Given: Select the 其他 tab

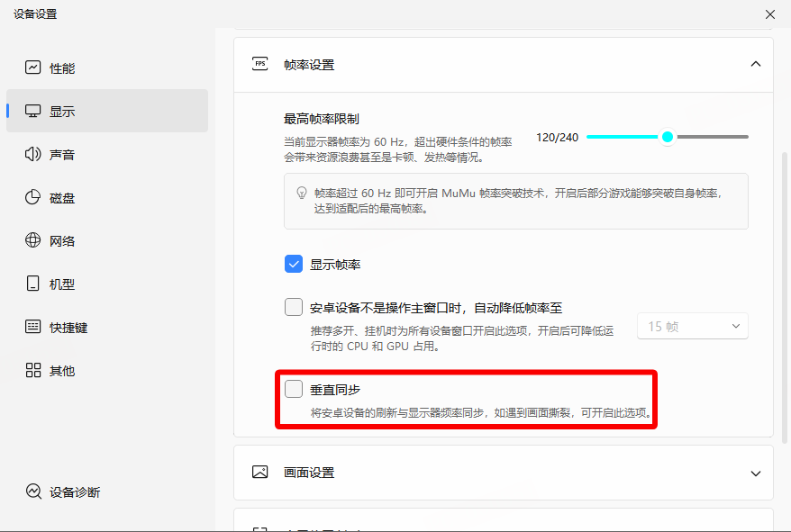Looking at the screenshot, I should click(x=107, y=371).
